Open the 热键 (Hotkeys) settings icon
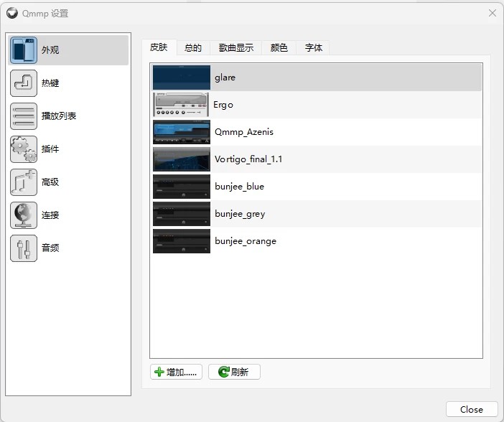The width and height of the screenshot is (504, 422). pos(24,83)
